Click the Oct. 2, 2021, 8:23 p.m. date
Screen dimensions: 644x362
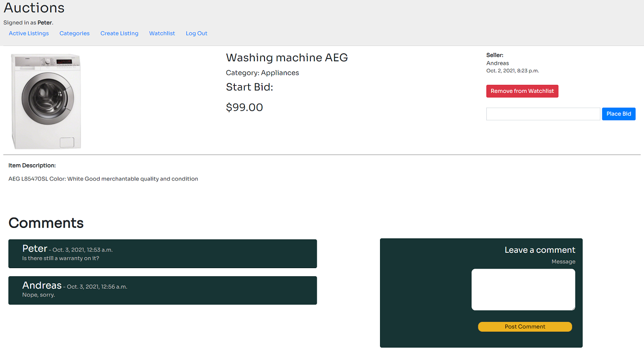point(513,71)
